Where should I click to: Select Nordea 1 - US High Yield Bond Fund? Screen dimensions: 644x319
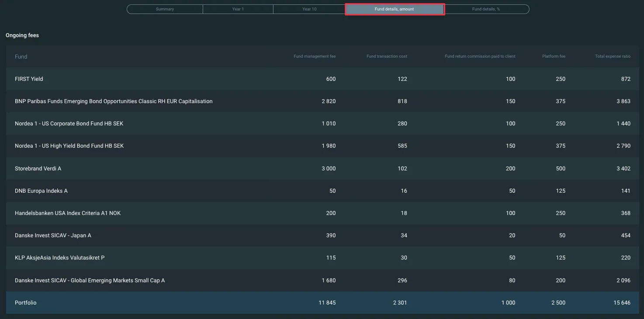tap(69, 146)
